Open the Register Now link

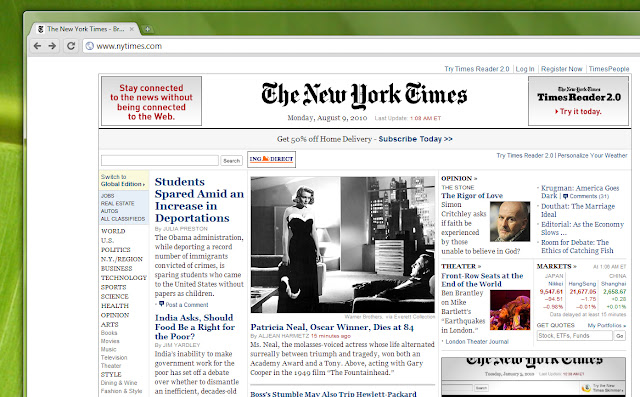pos(562,69)
